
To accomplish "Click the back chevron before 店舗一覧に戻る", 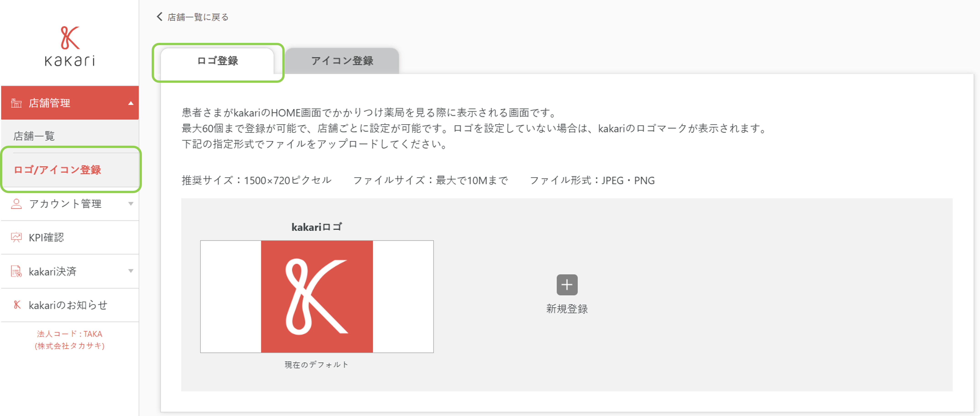I will tap(159, 17).
